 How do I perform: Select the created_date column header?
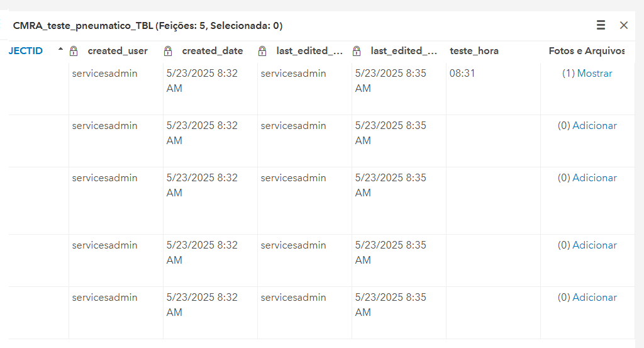[213, 51]
